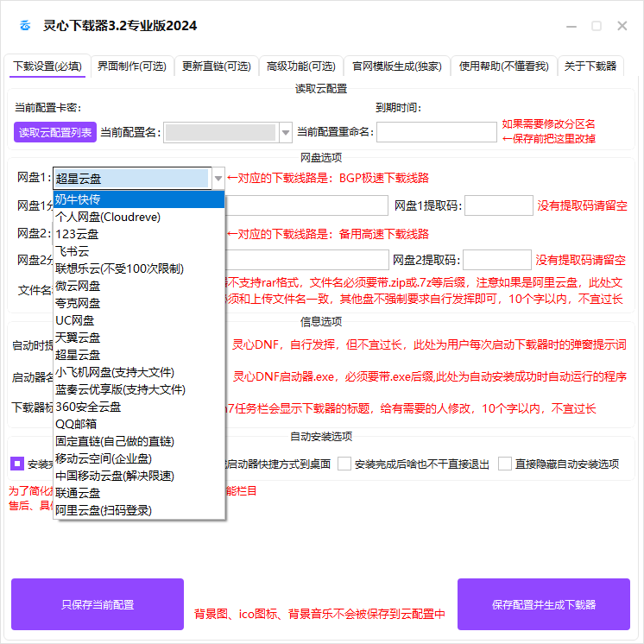Click the maximize window icon
The height and width of the screenshot is (644, 644).
coord(597,26)
